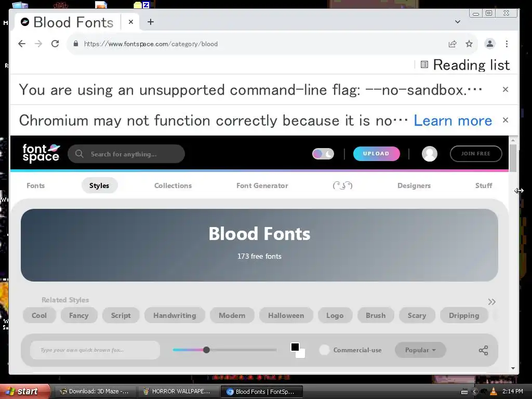Image resolution: width=532 pixels, height=399 pixels.
Task: Open the Chromium three-dot menu
Action: point(507,44)
